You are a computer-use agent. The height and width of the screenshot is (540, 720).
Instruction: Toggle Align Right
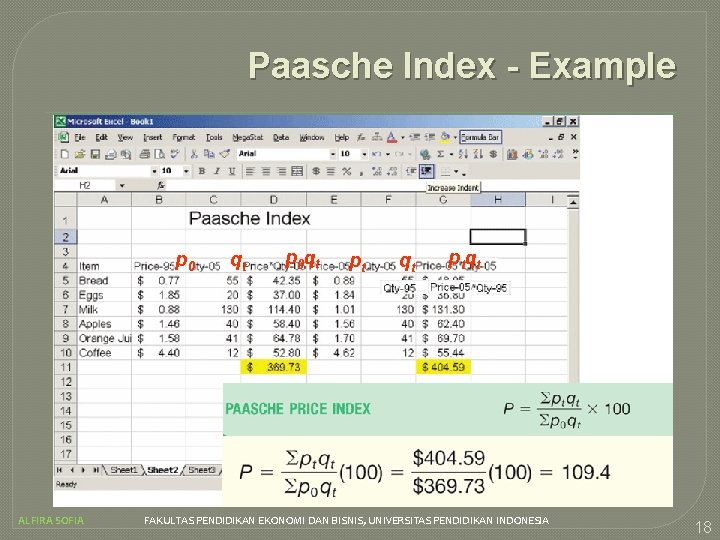[x=281, y=171]
